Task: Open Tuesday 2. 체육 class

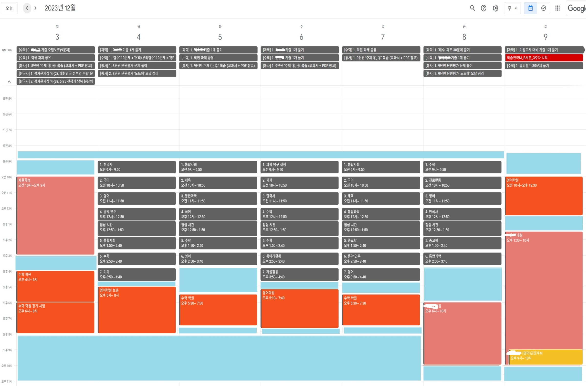Action: click(x=219, y=183)
